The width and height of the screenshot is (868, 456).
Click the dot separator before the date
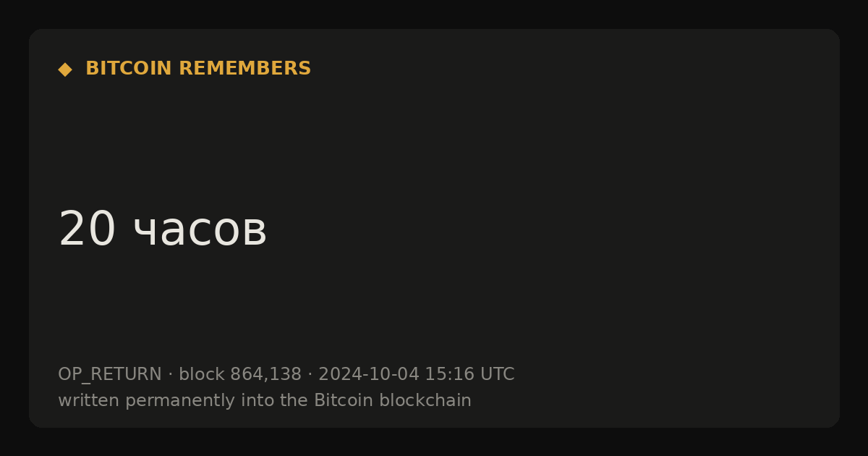tap(310, 375)
